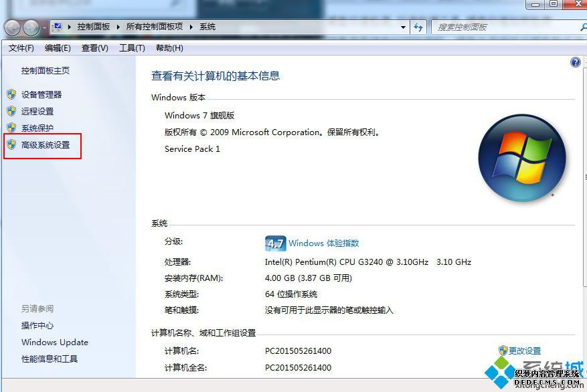Image resolution: width=587 pixels, height=392 pixels.
Task: Focus the 搜索控制面板 search box
Action: [x=506, y=27]
